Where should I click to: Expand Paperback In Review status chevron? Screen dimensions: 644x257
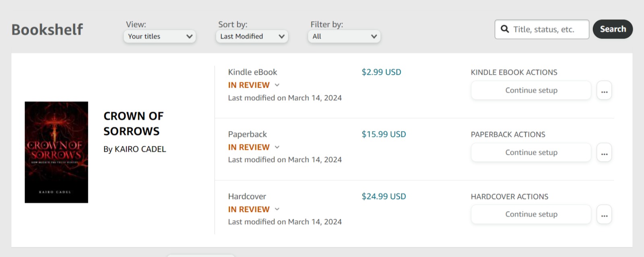click(277, 147)
